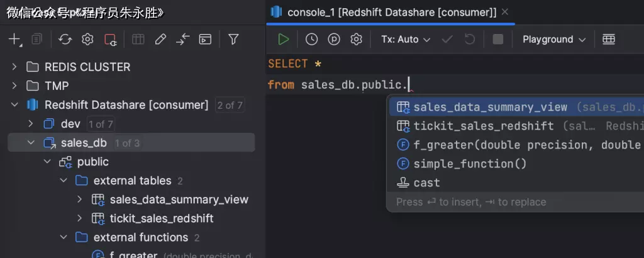This screenshot has width=644, height=258.
Task: Click the Filter funnel icon
Action: tap(233, 40)
